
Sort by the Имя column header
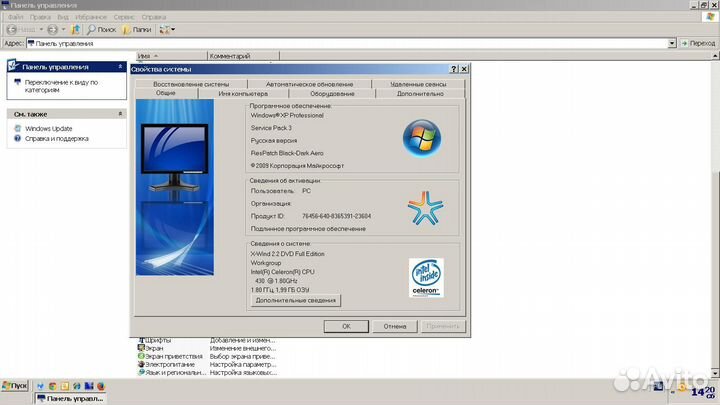[x=172, y=56]
